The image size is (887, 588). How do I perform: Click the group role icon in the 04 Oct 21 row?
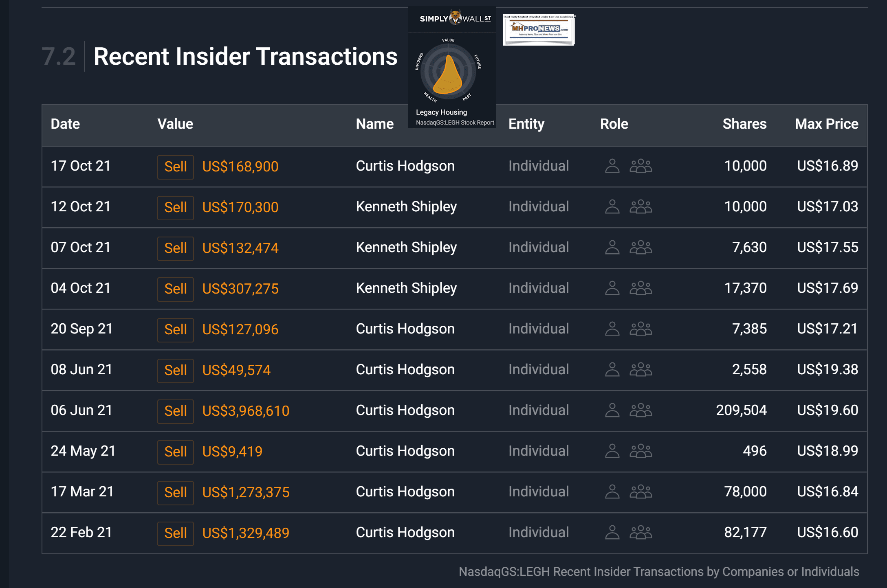coord(641,288)
